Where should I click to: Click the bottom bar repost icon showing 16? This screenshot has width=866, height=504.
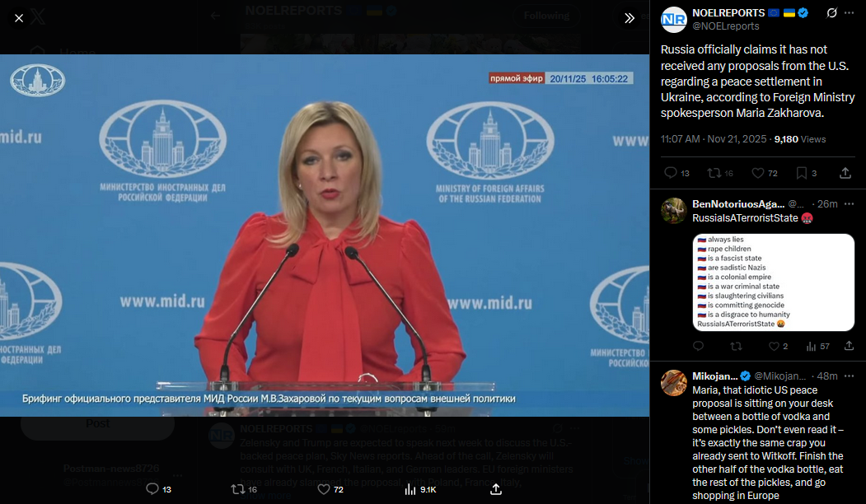coord(244,489)
